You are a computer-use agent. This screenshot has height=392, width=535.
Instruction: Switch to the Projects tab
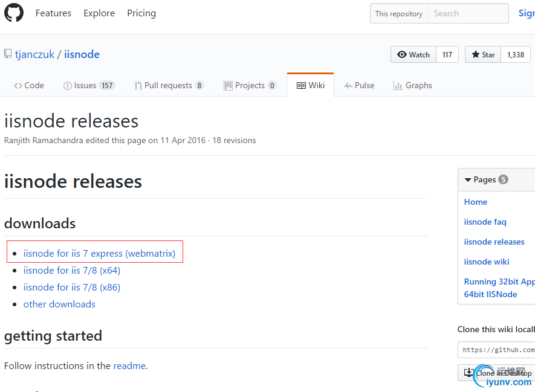click(250, 85)
